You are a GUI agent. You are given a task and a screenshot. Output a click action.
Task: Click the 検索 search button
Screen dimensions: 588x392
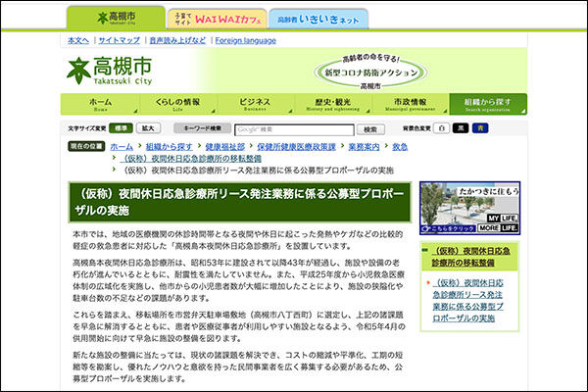370,129
